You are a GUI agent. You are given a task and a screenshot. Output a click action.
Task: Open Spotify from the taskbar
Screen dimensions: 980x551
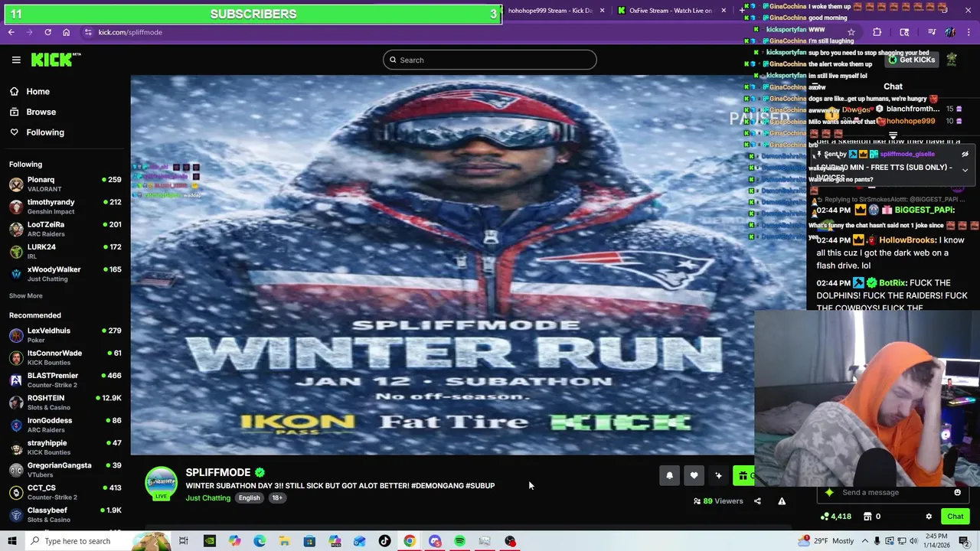(x=459, y=541)
